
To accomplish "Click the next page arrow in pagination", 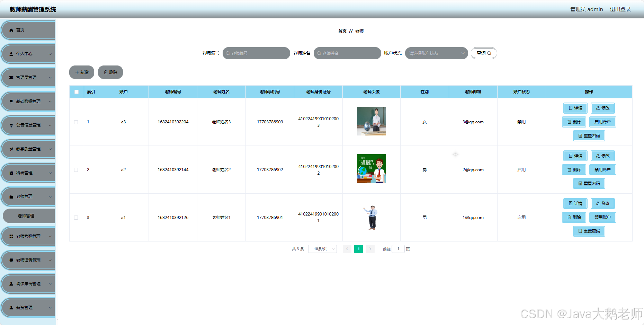I will pos(370,249).
